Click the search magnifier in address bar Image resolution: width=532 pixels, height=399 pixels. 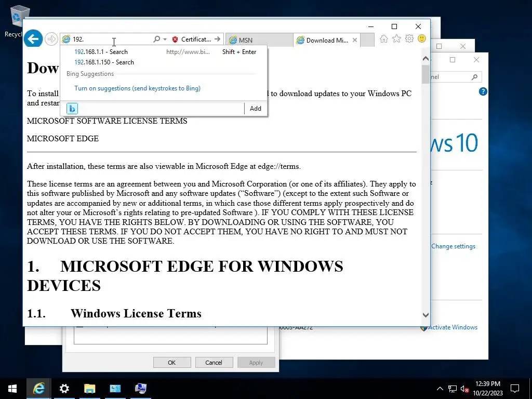click(156, 39)
